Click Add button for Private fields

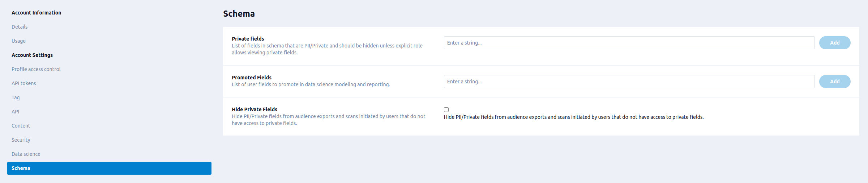835,43
